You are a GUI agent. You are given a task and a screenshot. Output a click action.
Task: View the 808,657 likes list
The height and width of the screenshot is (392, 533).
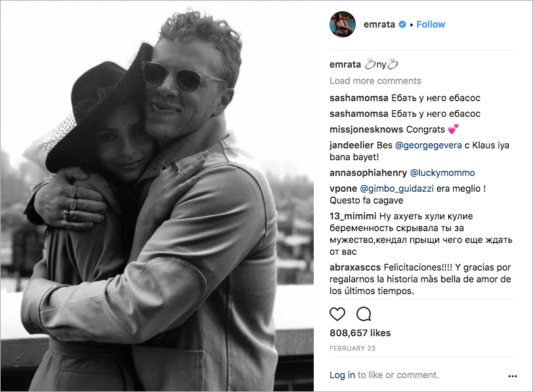click(x=360, y=333)
